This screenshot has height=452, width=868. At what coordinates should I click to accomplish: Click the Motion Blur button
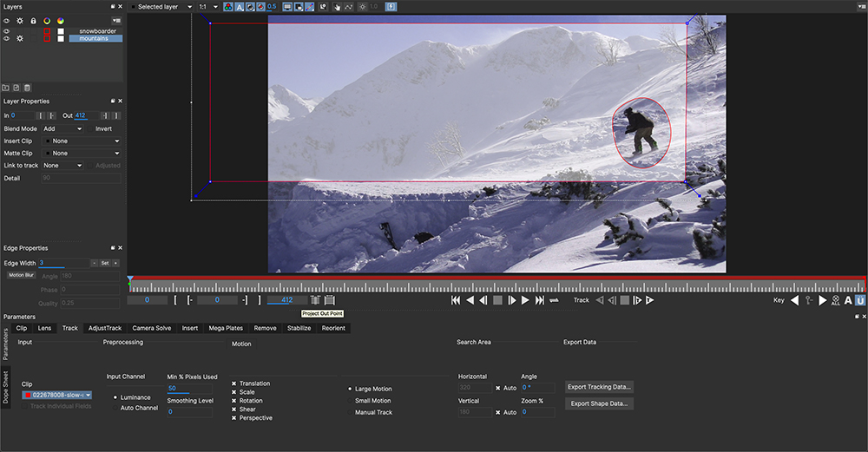(x=20, y=275)
